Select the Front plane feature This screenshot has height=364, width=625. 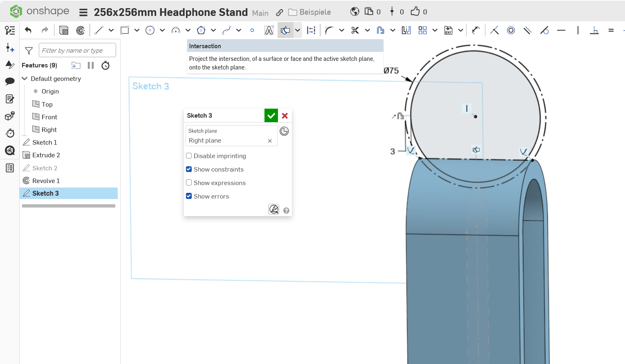(49, 117)
